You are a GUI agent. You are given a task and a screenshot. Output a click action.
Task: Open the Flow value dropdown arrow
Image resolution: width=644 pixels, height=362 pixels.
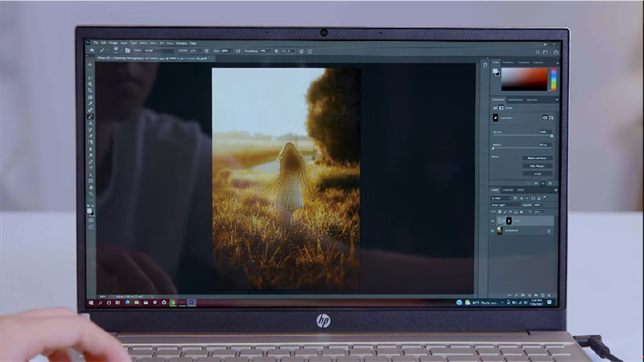click(x=232, y=51)
